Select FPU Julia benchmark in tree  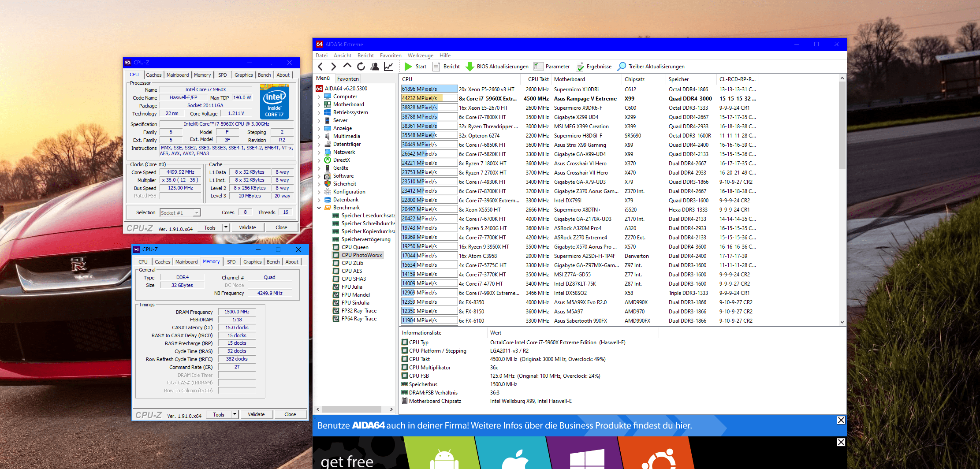[x=352, y=287]
